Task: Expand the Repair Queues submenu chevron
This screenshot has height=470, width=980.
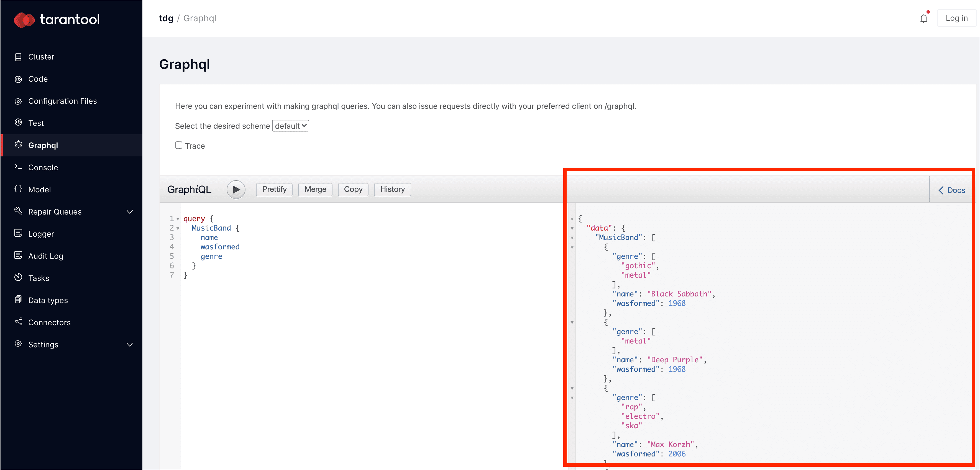Action: pos(129,212)
